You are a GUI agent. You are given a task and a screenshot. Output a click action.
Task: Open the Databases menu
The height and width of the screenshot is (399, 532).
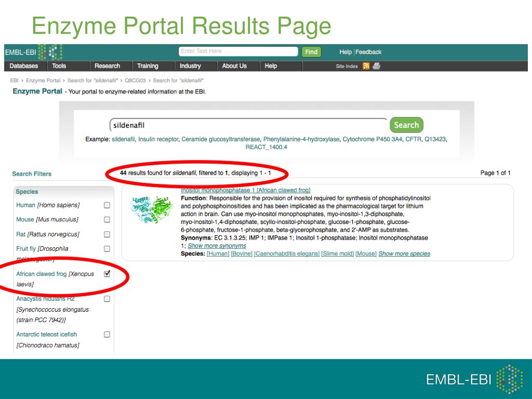pos(24,66)
